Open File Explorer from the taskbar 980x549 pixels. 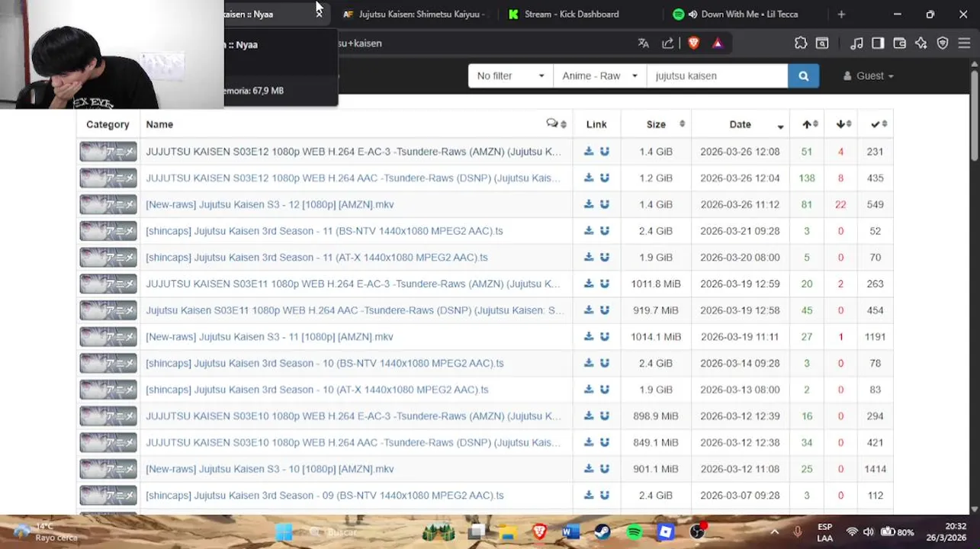tap(507, 531)
